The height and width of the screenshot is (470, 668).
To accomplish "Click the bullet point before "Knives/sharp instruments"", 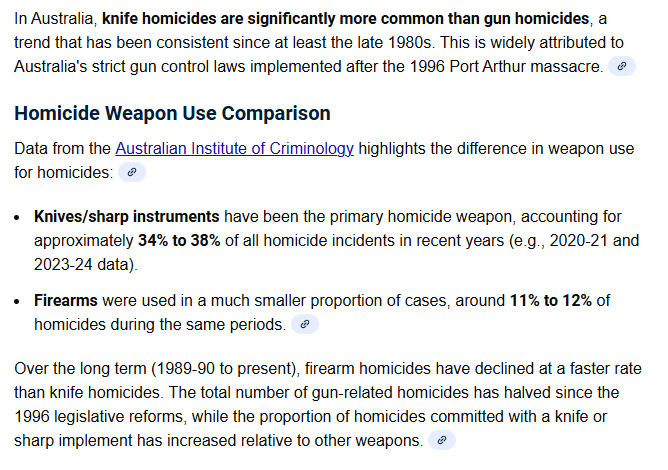I will 19,217.
